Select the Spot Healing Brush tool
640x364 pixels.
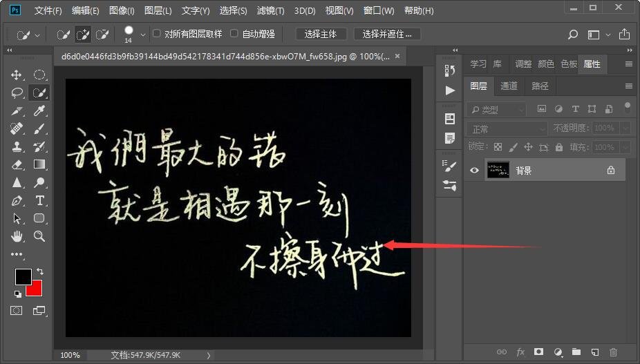(x=17, y=128)
